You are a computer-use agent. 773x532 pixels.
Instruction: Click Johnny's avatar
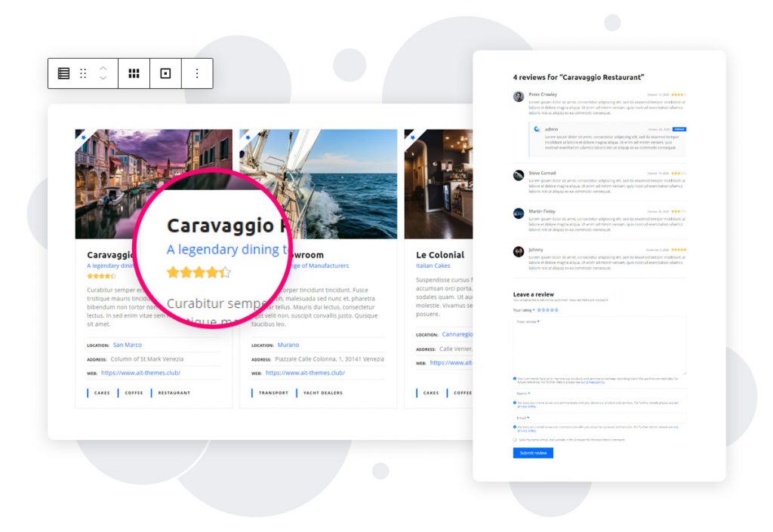[x=519, y=252]
